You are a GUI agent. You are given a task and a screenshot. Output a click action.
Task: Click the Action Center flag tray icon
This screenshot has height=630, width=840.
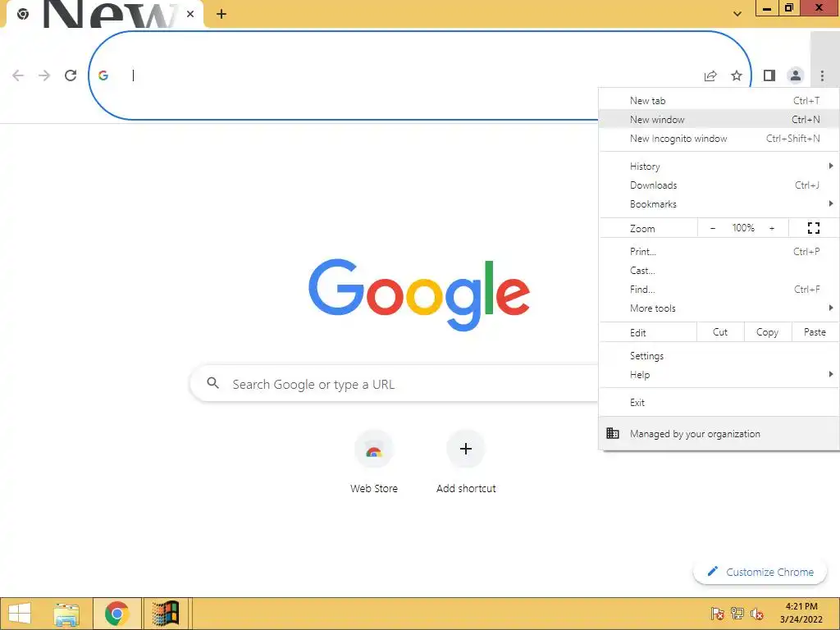(x=717, y=614)
